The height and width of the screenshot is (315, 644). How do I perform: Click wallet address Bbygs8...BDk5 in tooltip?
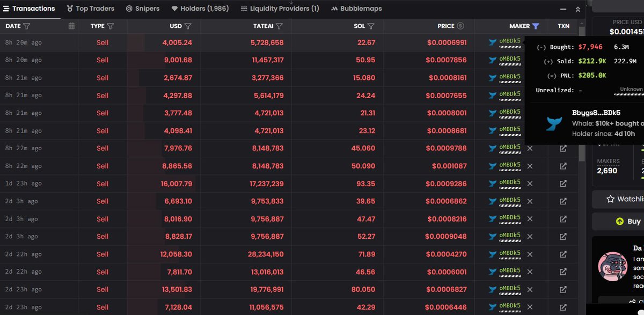pyautogui.click(x=596, y=113)
